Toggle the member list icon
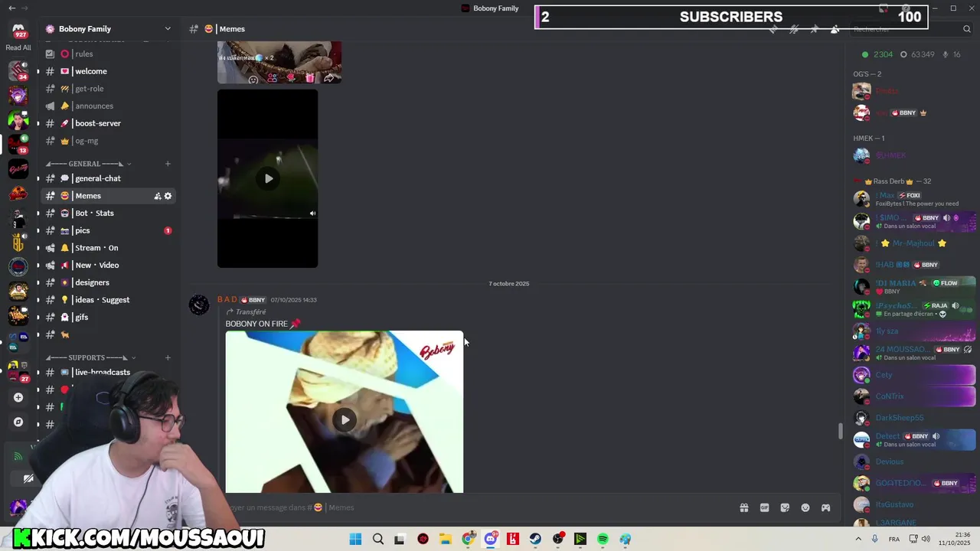Image resolution: width=980 pixels, height=551 pixels. coord(835,29)
